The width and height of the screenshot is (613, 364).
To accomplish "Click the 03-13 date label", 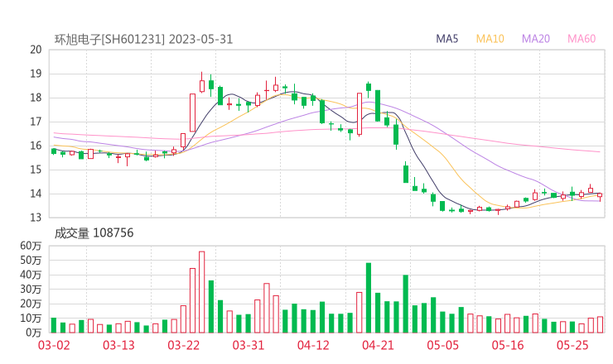I will click(x=118, y=345).
